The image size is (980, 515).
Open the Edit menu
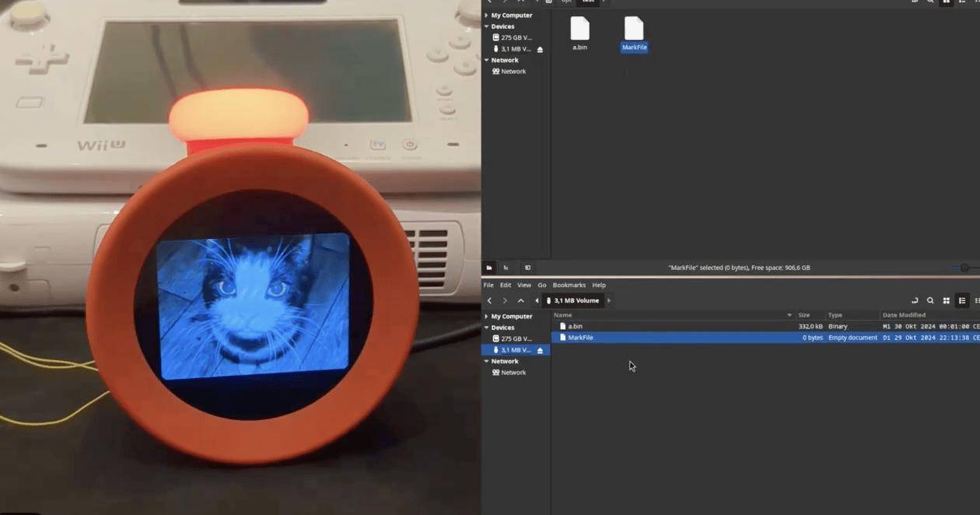[x=506, y=286]
